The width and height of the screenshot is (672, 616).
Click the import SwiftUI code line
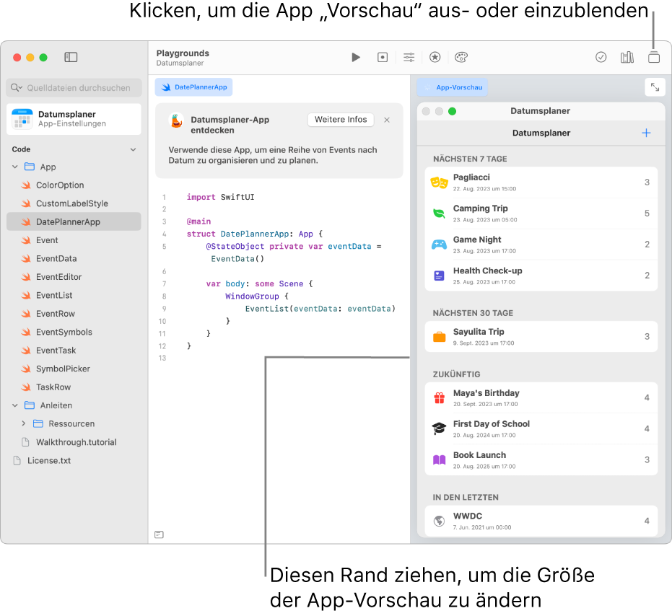(220, 197)
